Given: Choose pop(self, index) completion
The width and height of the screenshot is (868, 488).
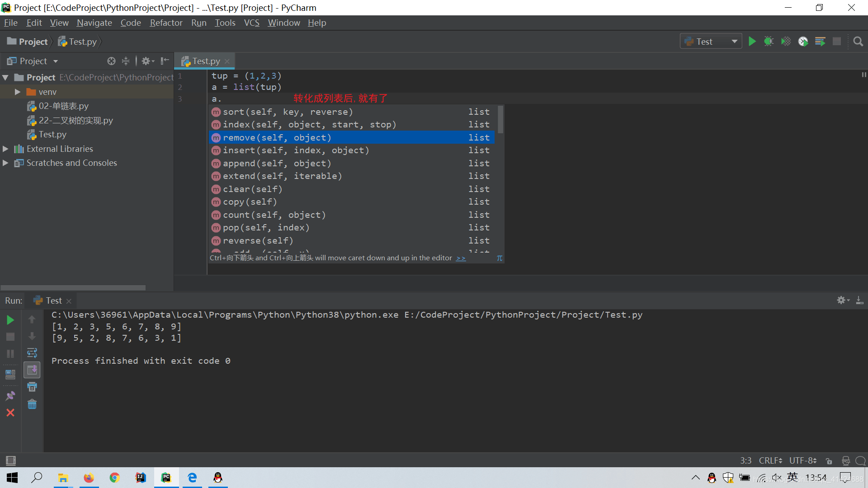Looking at the screenshot, I should pyautogui.click(x=351, y=227).
